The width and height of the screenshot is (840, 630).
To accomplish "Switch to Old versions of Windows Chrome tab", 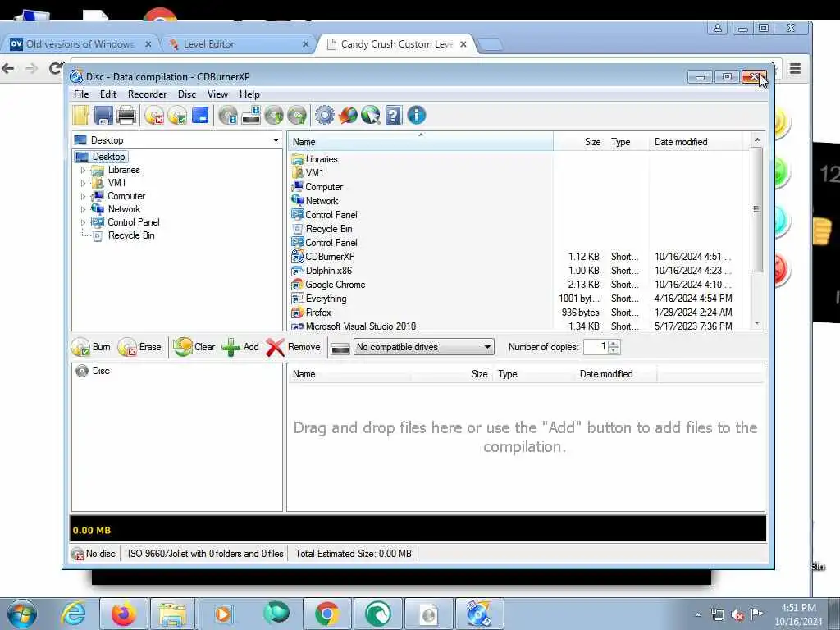I will 80,44.
